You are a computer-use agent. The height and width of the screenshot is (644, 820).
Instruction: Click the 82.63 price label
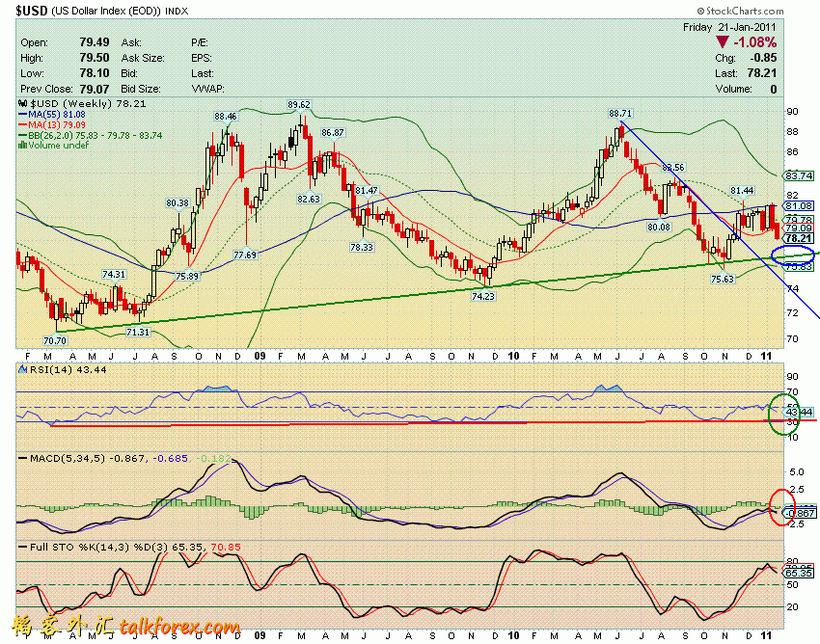point(309,200)
